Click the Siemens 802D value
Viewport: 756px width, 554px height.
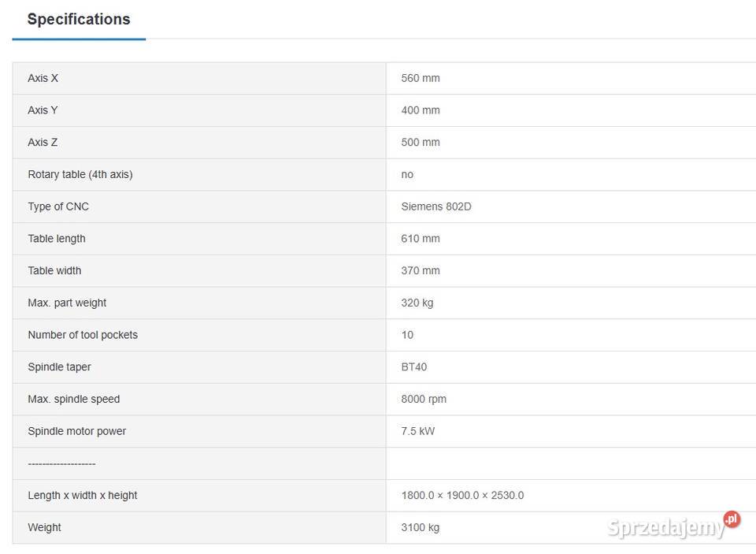point(436,206)
